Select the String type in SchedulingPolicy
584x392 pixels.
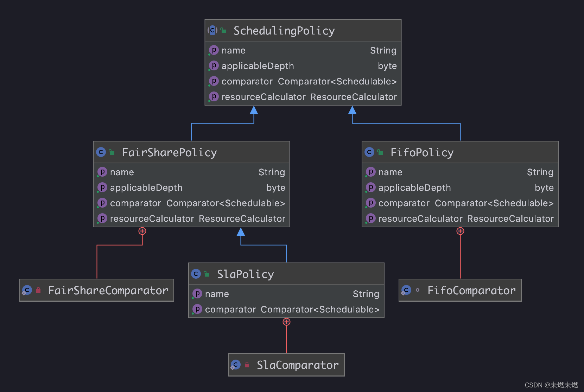pyautogui.click(x=383, y=51)
